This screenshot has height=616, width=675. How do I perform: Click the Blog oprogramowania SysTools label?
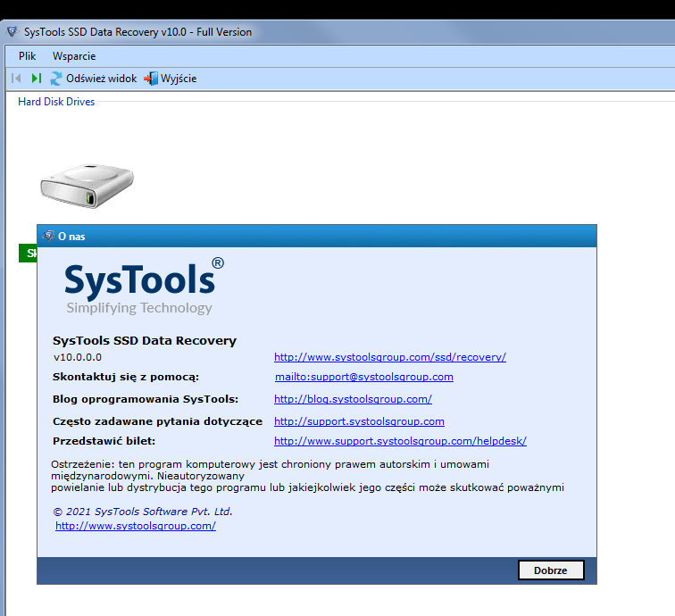(x=146, y=399)
